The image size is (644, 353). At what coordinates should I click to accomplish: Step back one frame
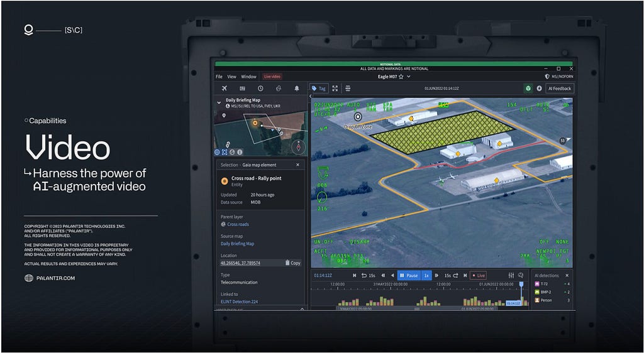pos(383,276)
